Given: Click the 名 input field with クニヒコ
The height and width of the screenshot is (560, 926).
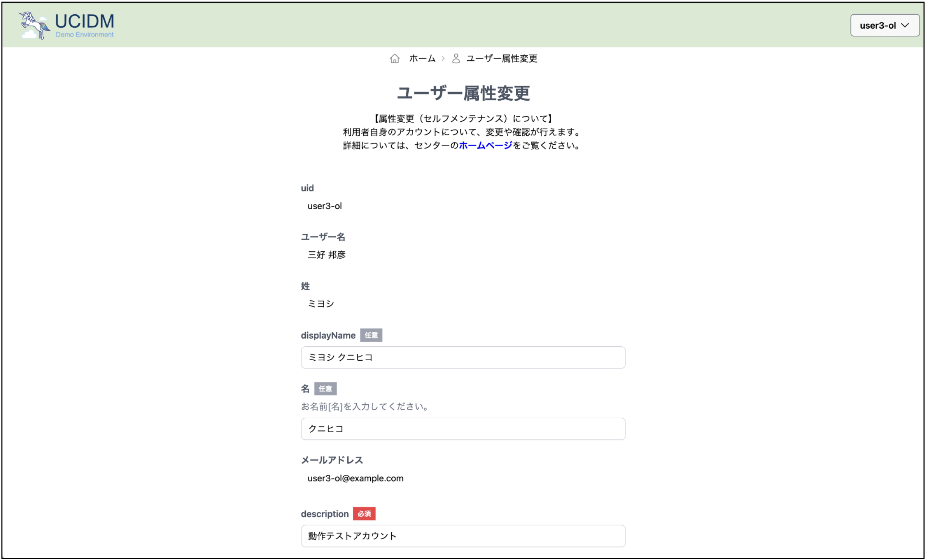Looking at the screenshot, I should click(x=463, y=429).
